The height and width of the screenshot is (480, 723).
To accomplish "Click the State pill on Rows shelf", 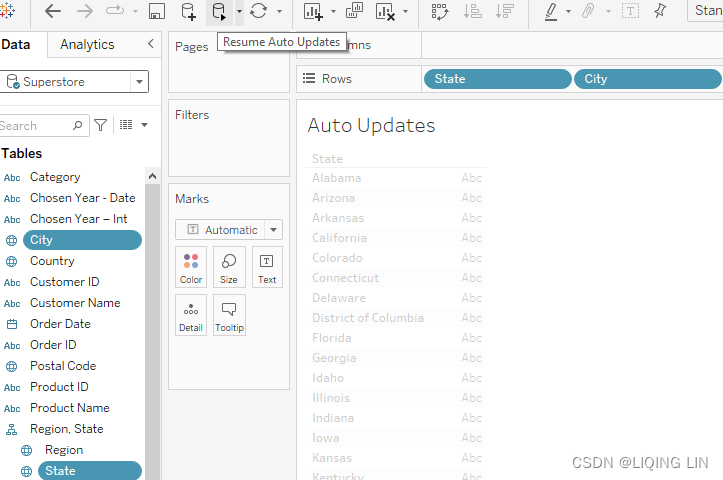I will pos(497,79).
